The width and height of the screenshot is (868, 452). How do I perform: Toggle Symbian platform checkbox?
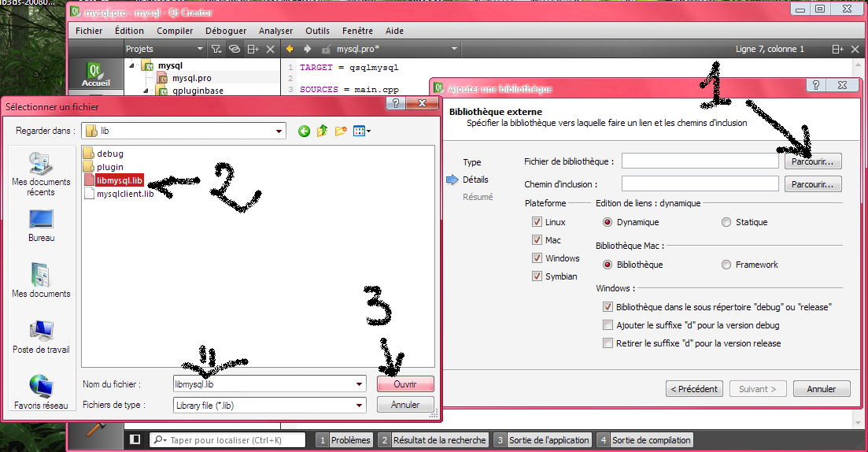click(x=537, y=276)
